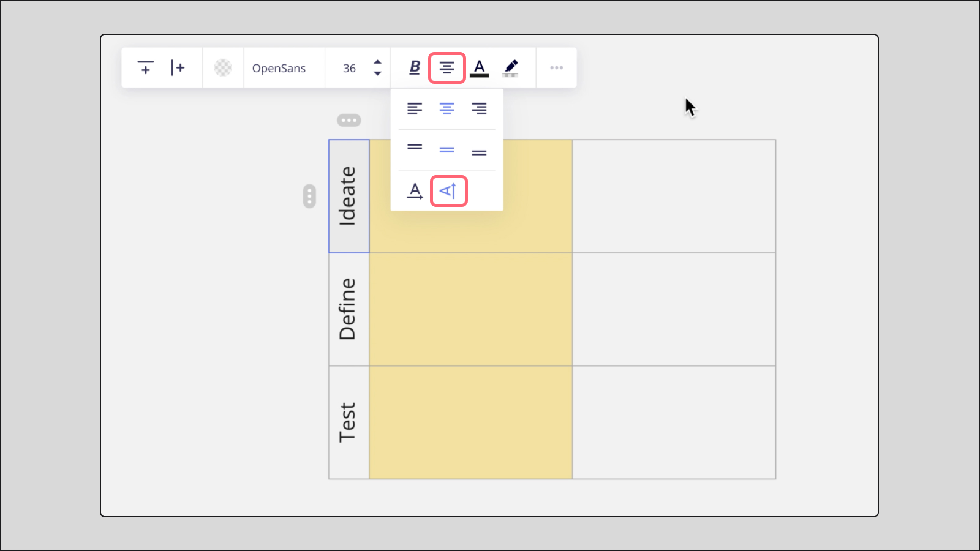Image resolution: width=980 pixels, height=551 pixels.
Task: Select middle vertical alignment
Action: tap(447, 149)
